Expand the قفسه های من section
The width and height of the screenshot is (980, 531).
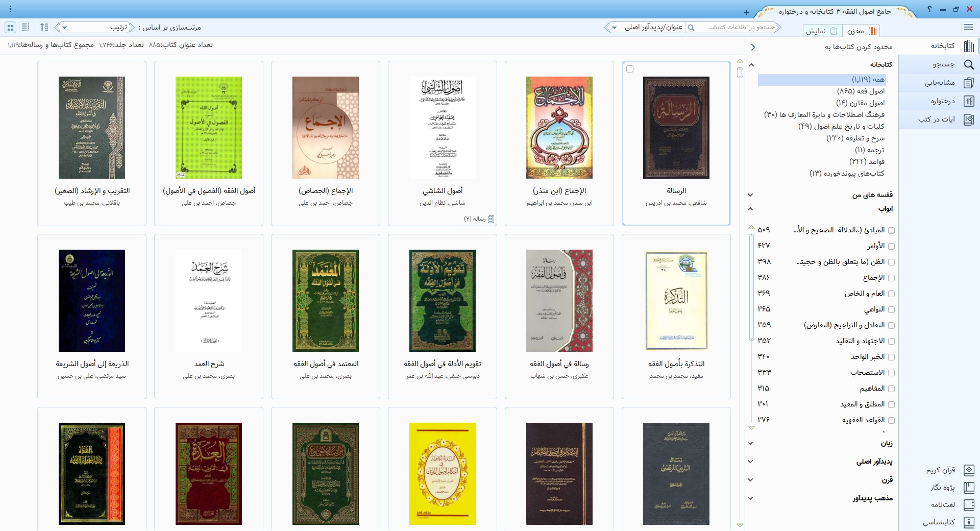pos(751,195)
